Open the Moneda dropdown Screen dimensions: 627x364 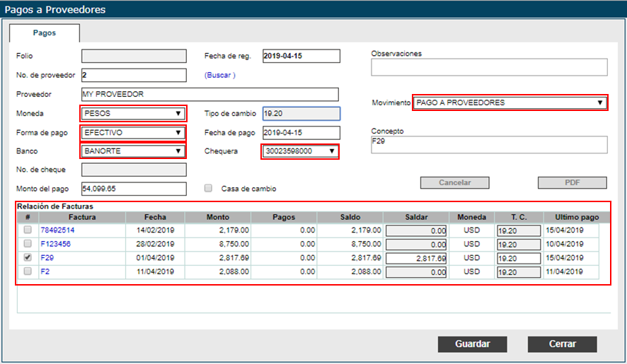[133, 113]
